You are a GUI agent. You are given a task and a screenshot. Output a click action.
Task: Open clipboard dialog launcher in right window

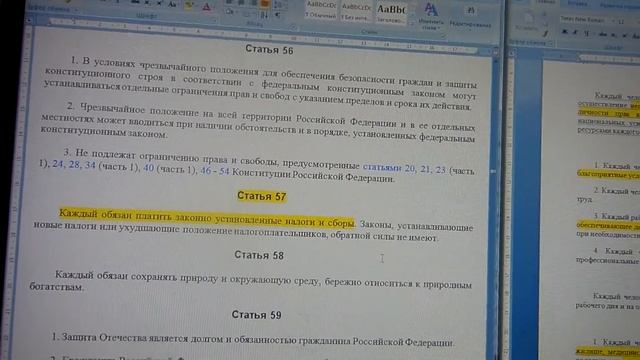(550, 42)
